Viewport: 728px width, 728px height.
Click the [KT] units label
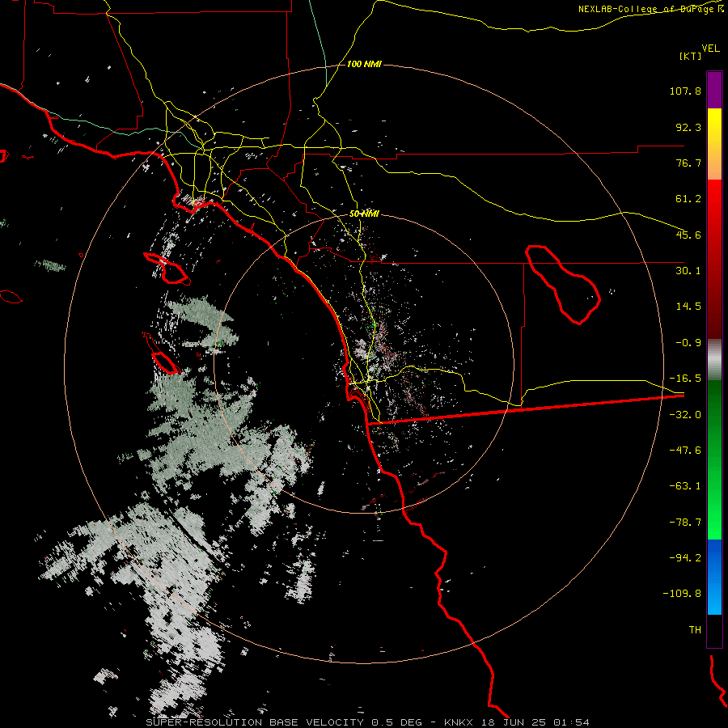[691, 56]
